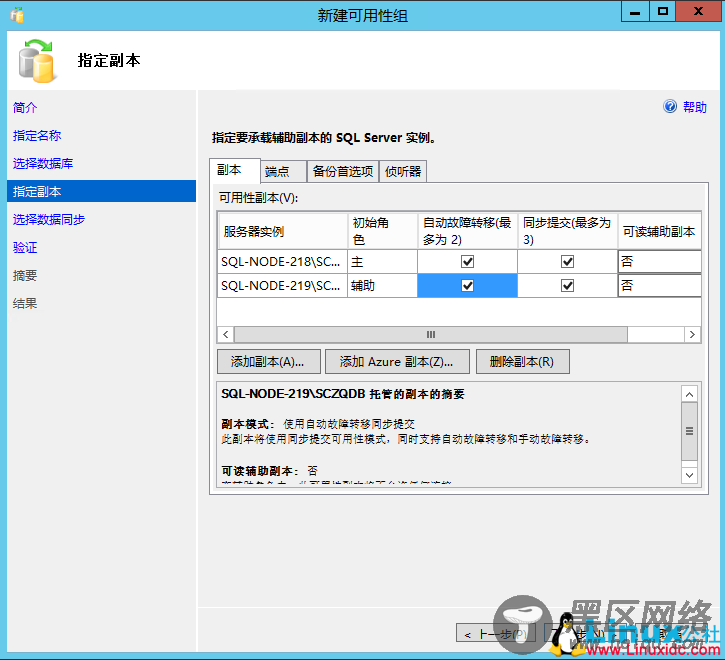Maximize the 新建可用性组 window
Viewport: 725px width, 660px height.
(663, 12)
